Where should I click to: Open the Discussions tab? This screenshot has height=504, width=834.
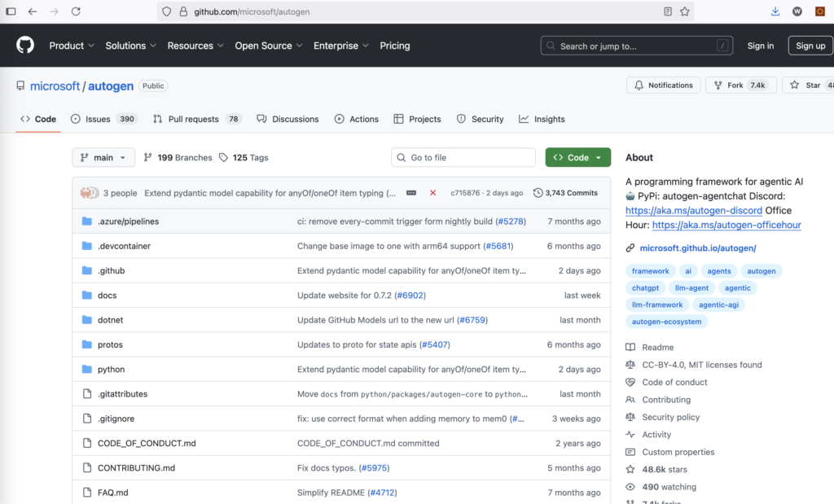coord(288,119)
